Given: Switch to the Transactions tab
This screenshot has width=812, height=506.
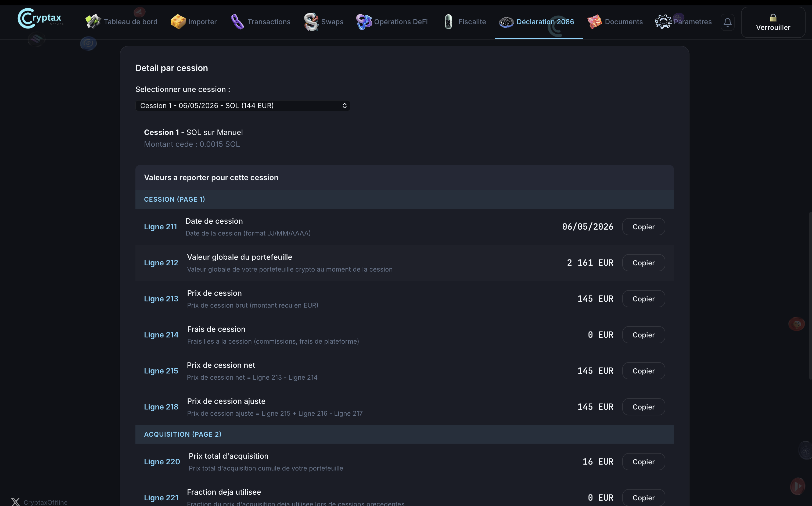Looking at the screenshot, I should click(261, 22).
